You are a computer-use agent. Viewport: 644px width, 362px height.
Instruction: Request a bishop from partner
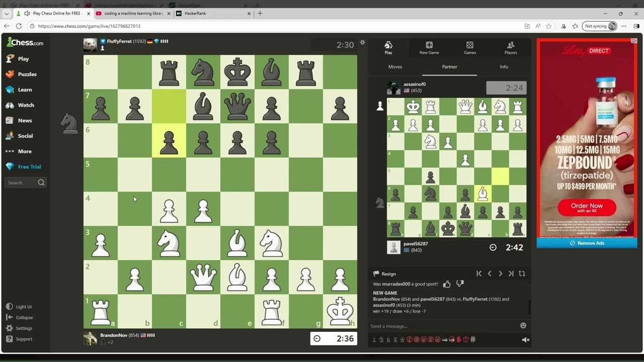click(388, 339)
